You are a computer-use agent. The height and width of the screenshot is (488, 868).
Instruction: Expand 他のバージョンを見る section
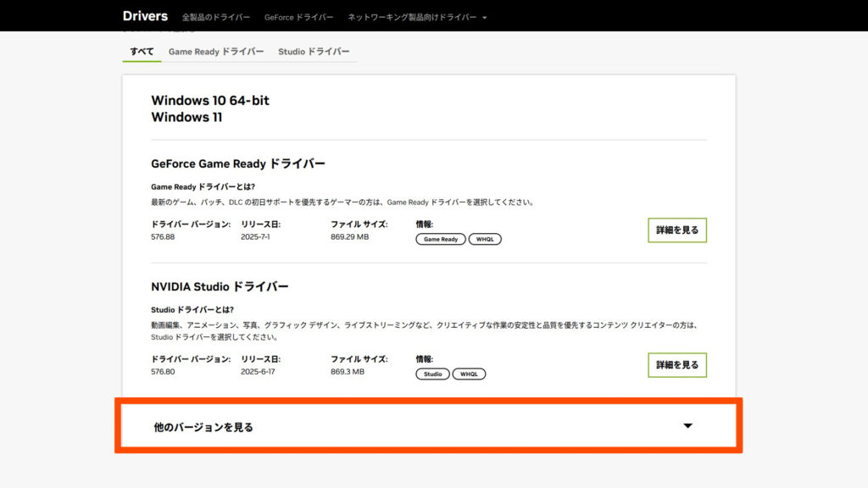tap(428, 426)
